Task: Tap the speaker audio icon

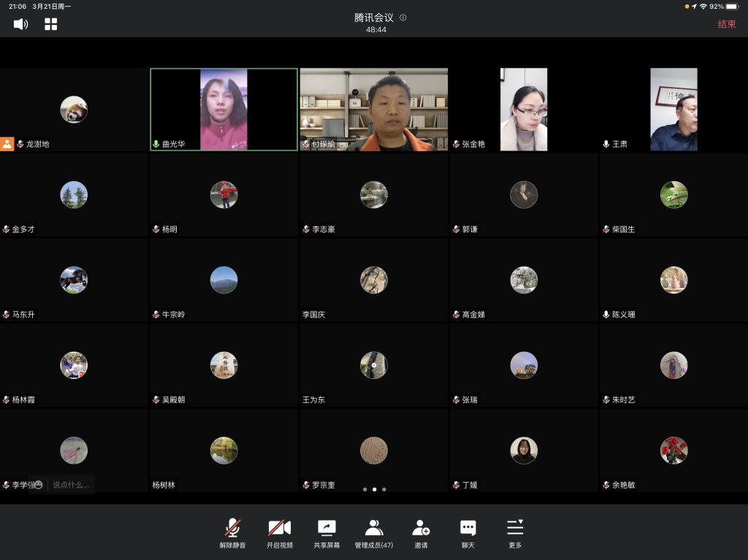Action: point(20,24)
